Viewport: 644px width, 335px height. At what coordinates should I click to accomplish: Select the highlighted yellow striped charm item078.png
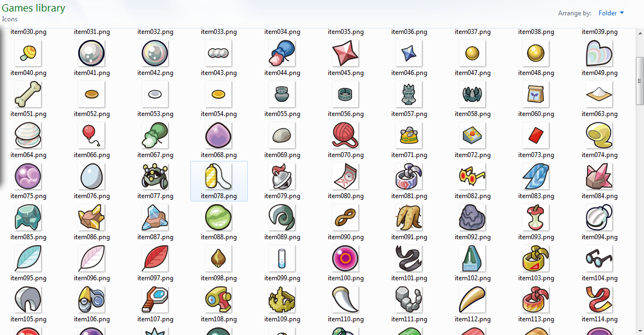coord(218,176)
